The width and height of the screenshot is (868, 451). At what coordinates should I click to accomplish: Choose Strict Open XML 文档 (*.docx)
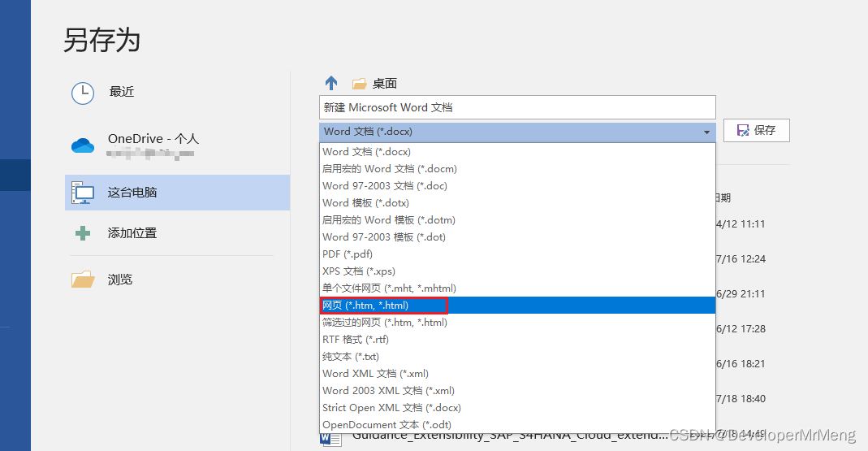pos(517,408)
